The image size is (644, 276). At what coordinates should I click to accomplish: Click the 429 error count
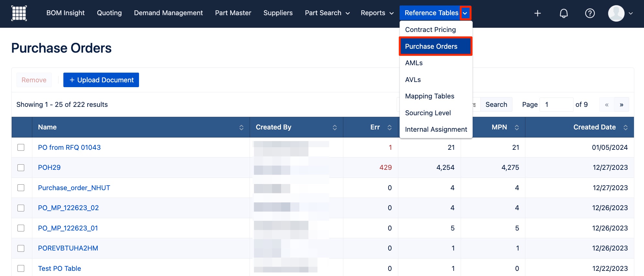tap(385, 168)
